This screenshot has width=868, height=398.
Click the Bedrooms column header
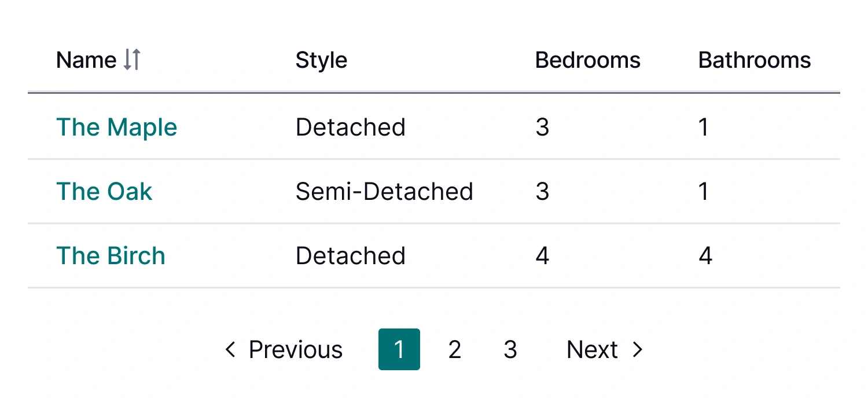click(x=587, y=59)
